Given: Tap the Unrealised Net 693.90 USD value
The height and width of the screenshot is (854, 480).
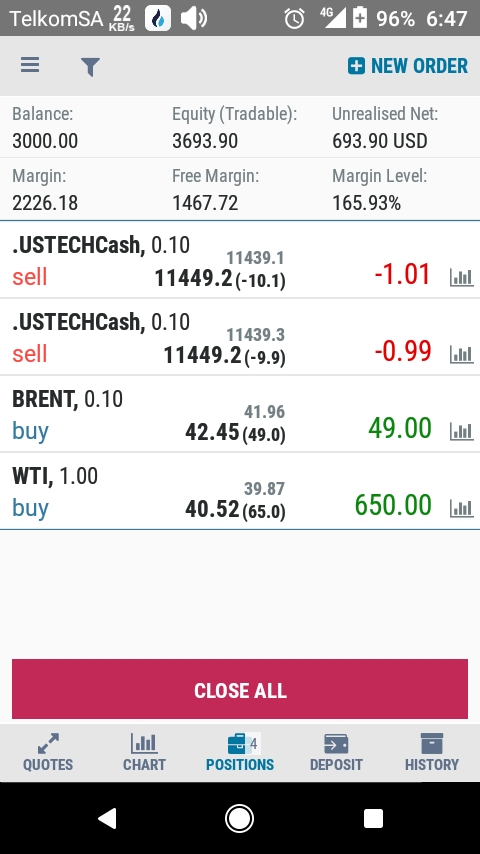Looking at the screenshot, I should [x=380, y=141].
